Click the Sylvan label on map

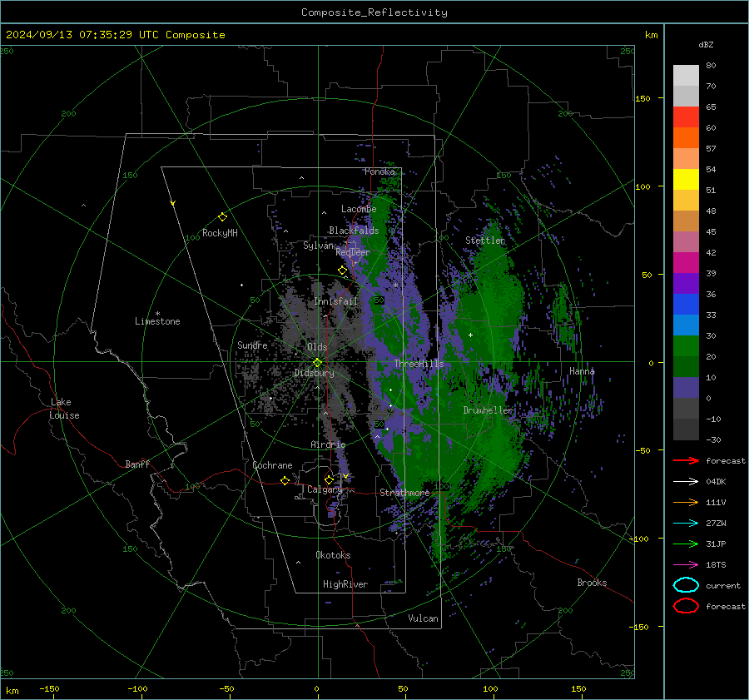point(318,246)
